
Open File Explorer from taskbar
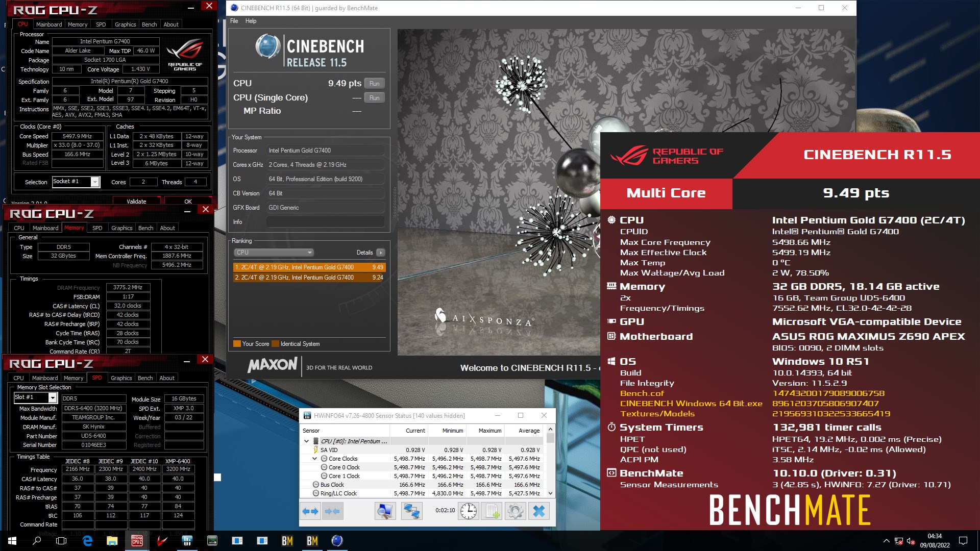(x=112, y=541)
